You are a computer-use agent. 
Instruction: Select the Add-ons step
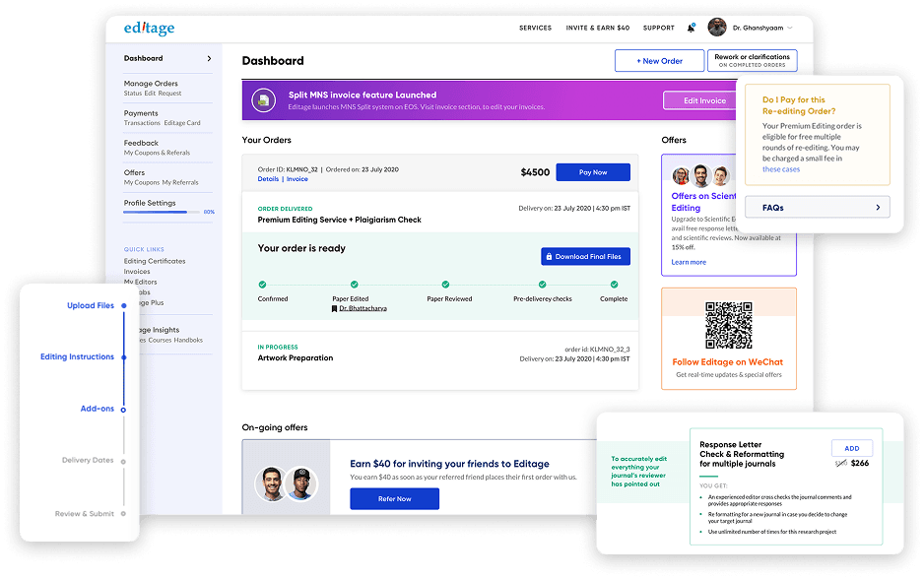pyautogui.click(x=98, y=409)
